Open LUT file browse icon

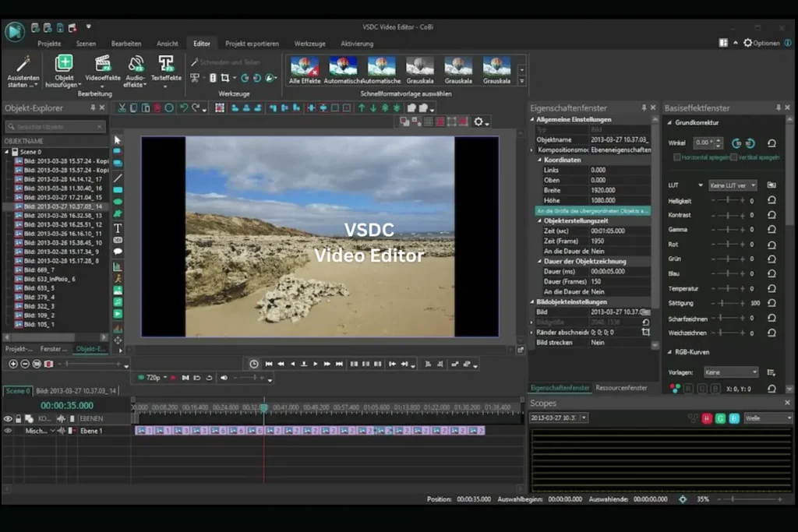tap(772, 185)
